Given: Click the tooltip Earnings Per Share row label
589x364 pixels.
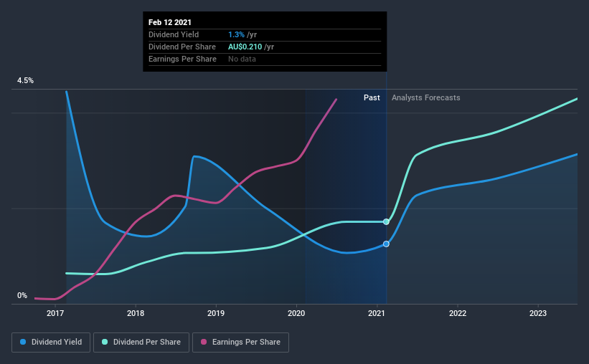Looking at the screenshot, I should pos(182,59).
